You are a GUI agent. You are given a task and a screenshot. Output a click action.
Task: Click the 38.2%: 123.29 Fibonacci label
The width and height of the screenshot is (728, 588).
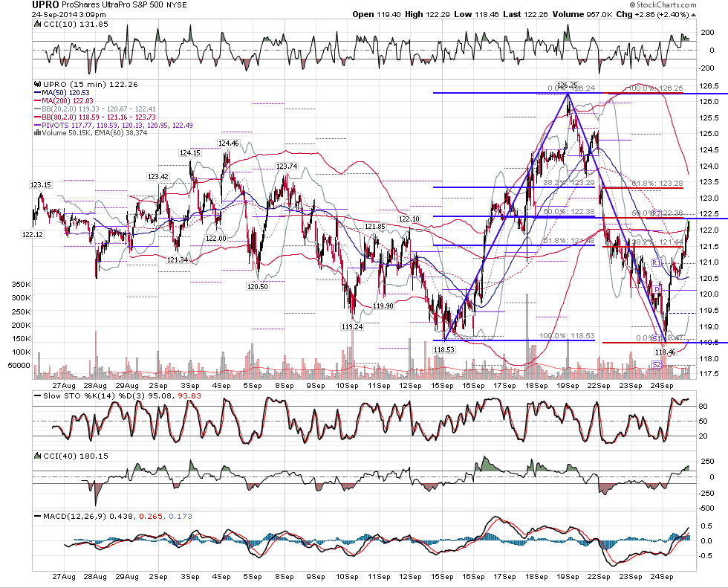click(x=569, y=183)
